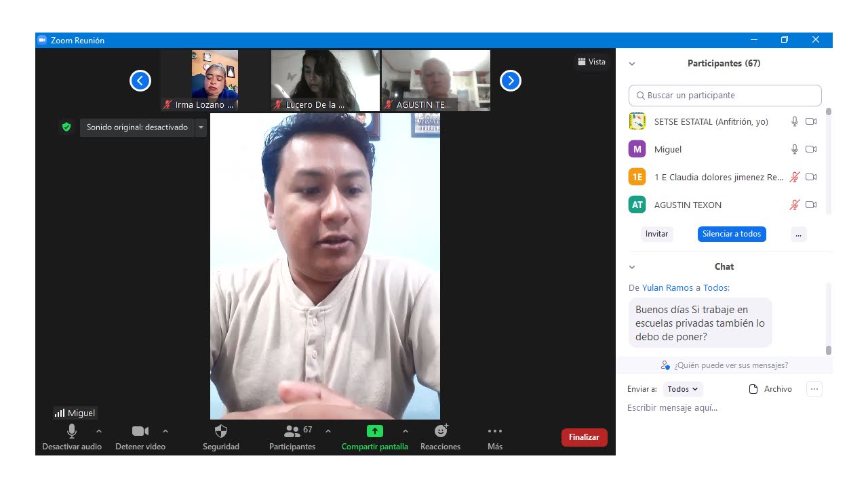Click the Detener video camera icon

pyautogui.click(x=140, y=431)
